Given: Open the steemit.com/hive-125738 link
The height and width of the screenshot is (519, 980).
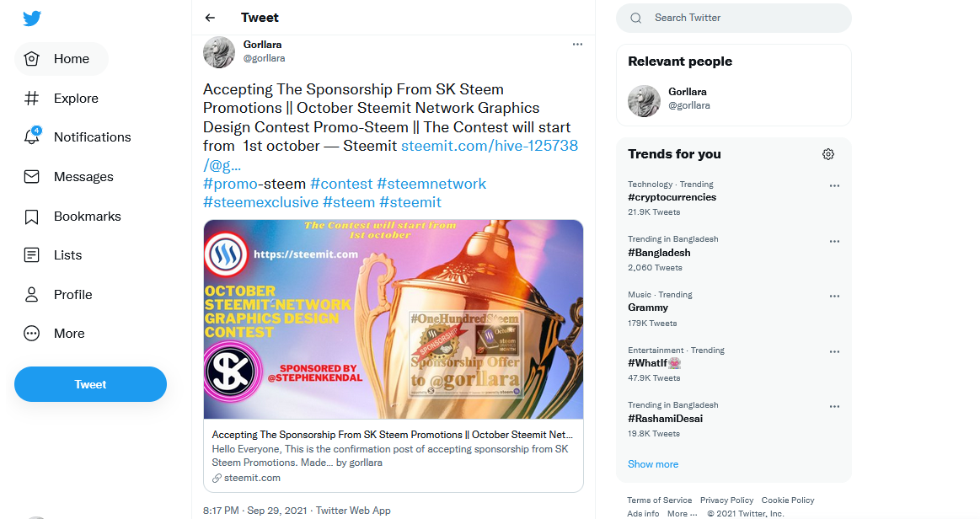Looking at the screenshot, I should [x=490, y=146].
